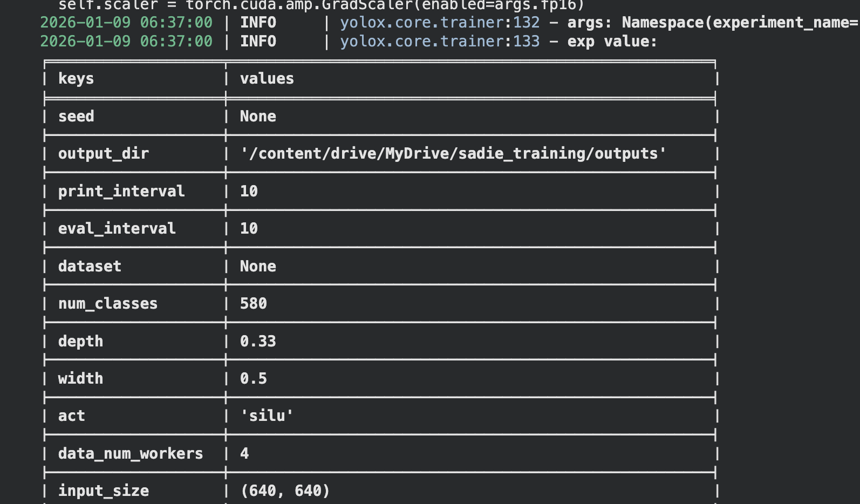Screen dimensions: 860x504
Task: Click the INFO label on the exp value line
Action: point(258,42)
